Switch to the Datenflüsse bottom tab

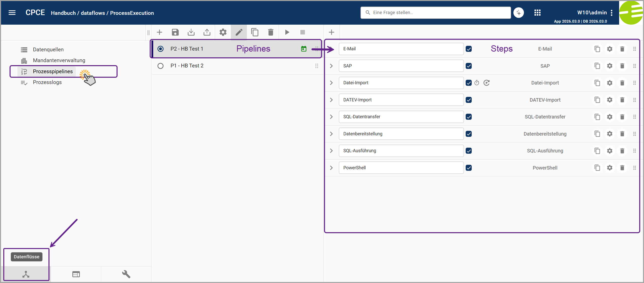coord(26,274)
